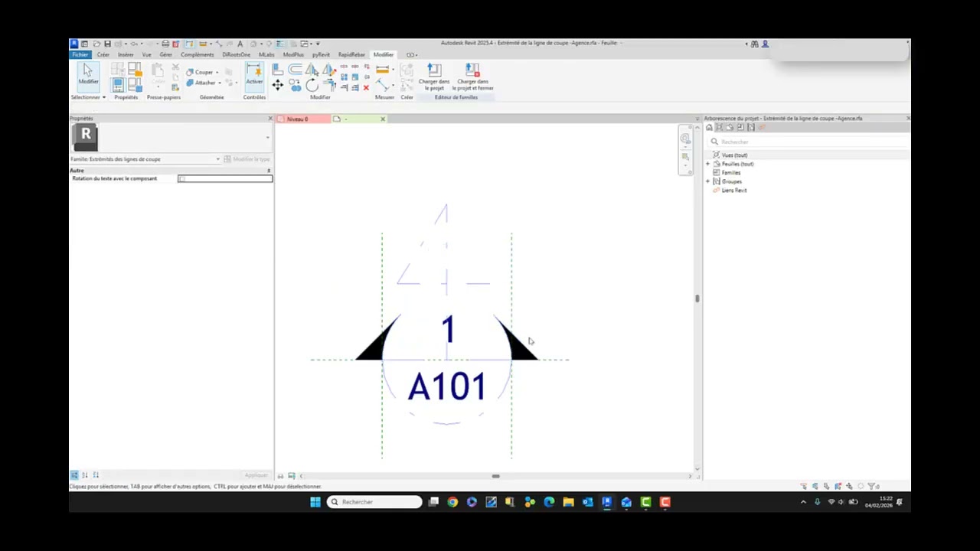Viewport: 980px width, 551px height.
Task: Select the Mirror pick axis tool
Action: click(312, 70)
